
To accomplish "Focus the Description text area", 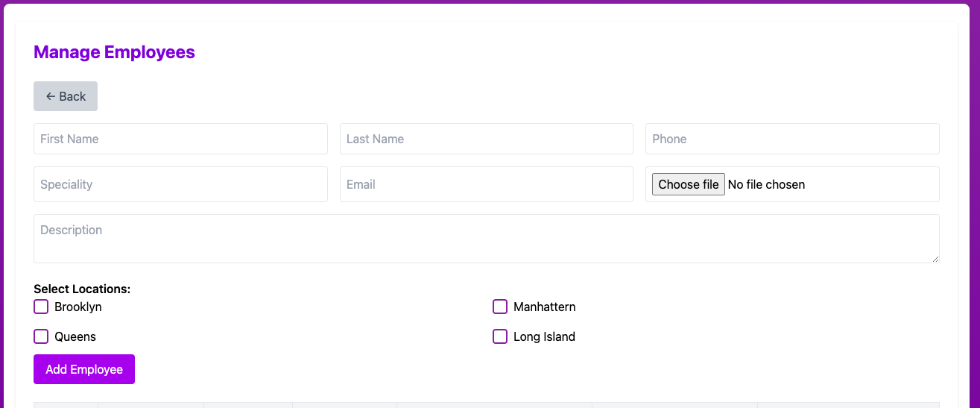I will (x=486, y=238).
